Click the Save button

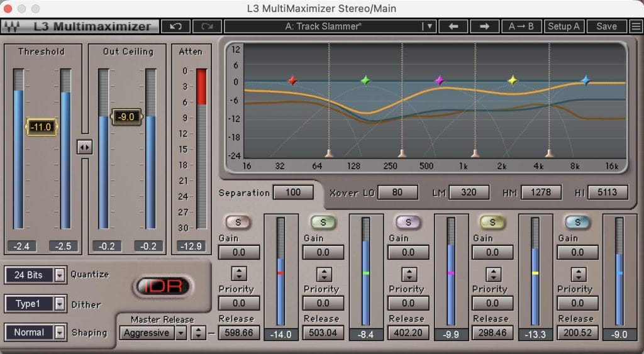(606, 26)
